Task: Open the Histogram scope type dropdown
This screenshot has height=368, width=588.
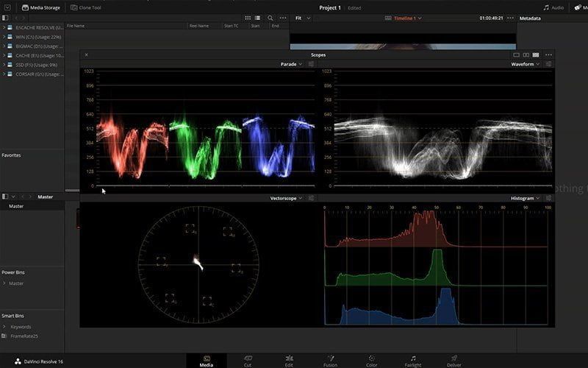Action: [525, 198]
